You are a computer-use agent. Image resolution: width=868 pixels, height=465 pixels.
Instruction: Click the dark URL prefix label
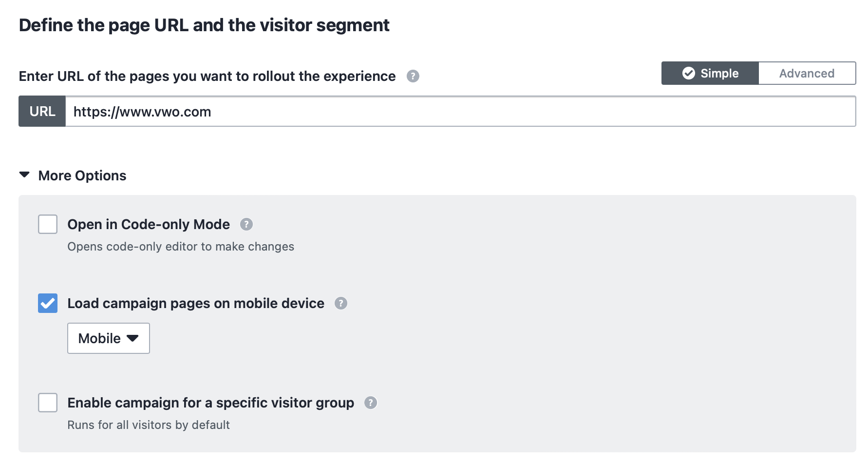point(42,112)
